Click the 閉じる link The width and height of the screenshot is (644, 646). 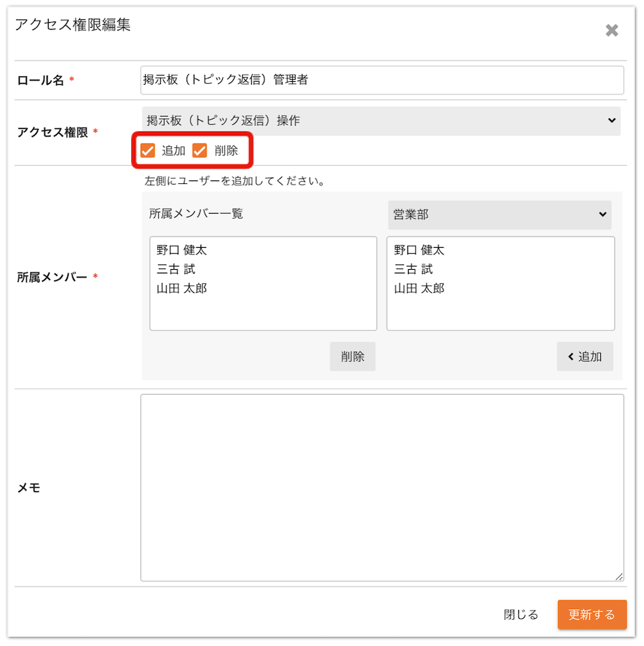click(520, 614)
